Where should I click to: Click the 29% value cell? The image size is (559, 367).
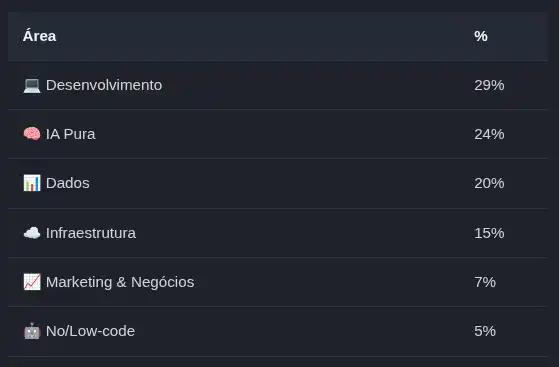click(x=489, y=85)
